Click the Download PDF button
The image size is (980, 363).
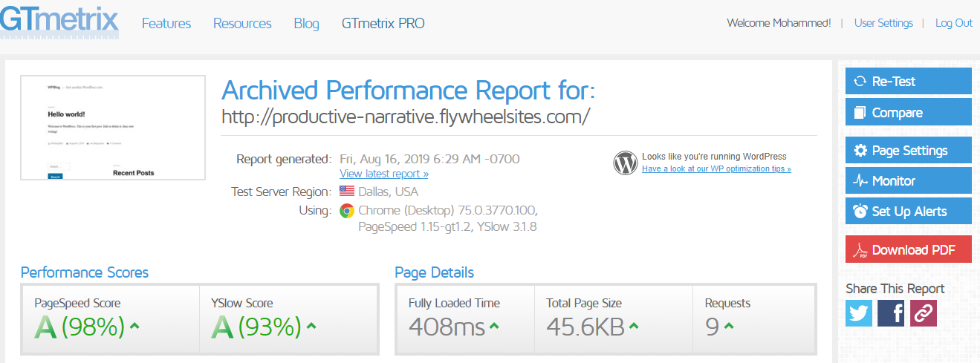(x=909, y=249)
